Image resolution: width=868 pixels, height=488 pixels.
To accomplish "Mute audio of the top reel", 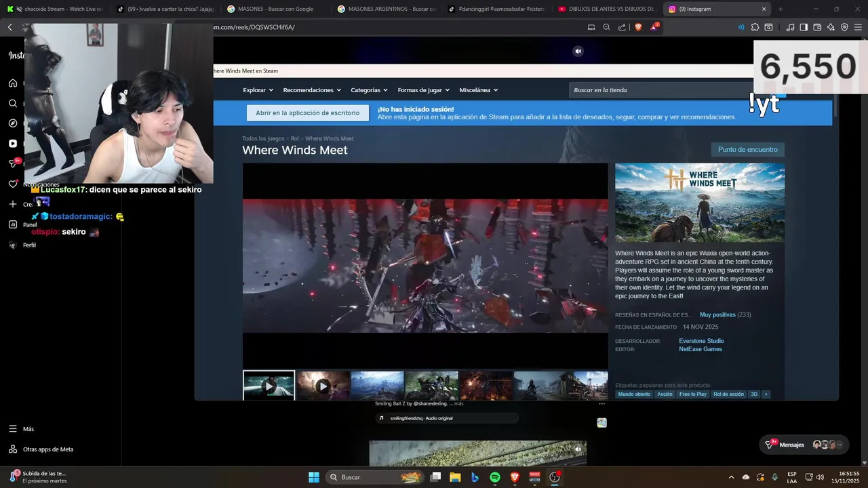I will tap(578, 51).
